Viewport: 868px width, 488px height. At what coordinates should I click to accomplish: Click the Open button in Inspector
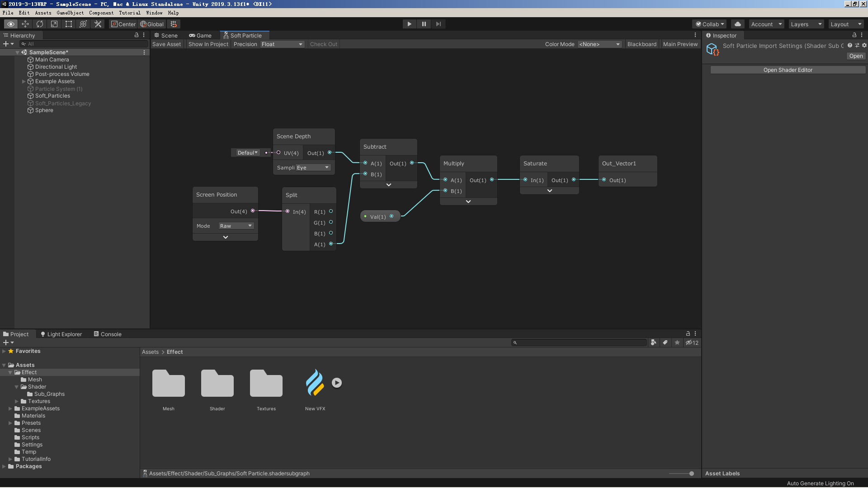coord(856,56)
